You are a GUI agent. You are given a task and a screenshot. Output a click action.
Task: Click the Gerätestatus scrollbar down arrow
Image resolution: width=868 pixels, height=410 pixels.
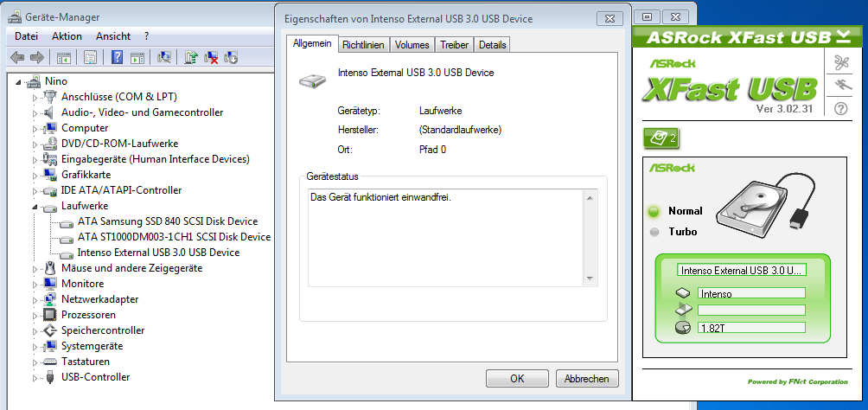[x=590, y=279]
